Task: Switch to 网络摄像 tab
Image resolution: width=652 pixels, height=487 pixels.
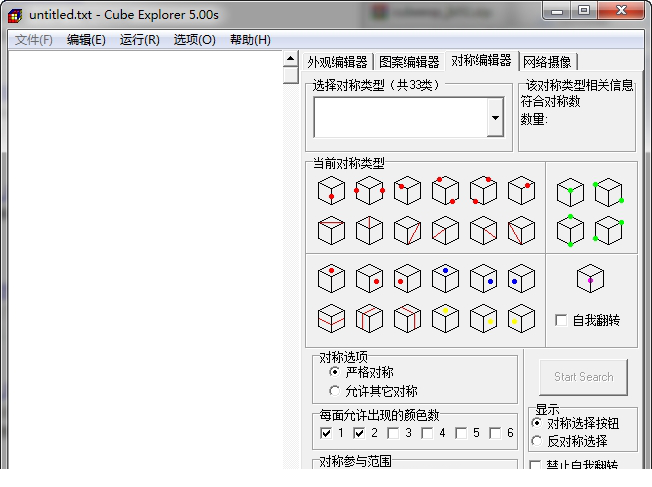Action: click(x=547, y=62)
